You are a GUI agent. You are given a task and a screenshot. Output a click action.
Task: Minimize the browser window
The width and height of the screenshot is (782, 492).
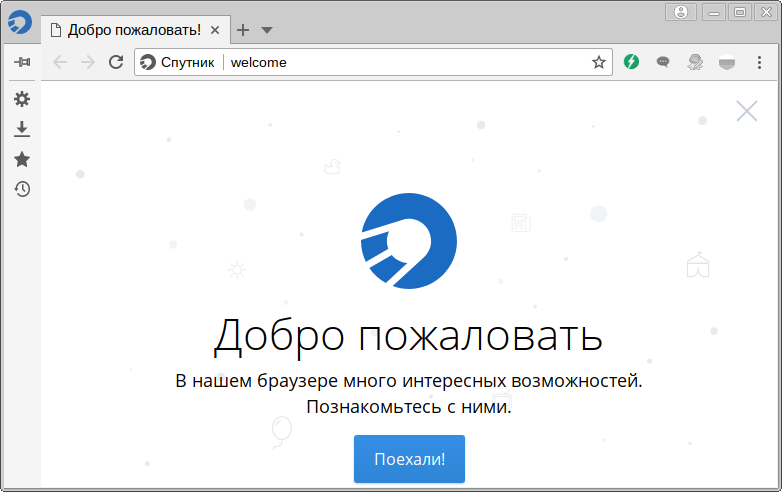tap(714, 12)
